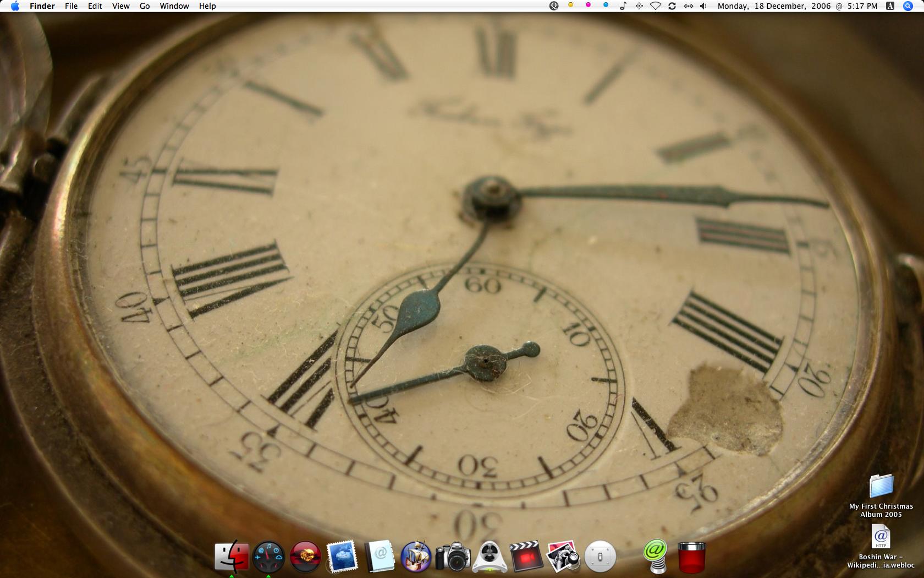Open the red sunset globe Dock icon
The image size is (924, 578).
tap(305, 556)
